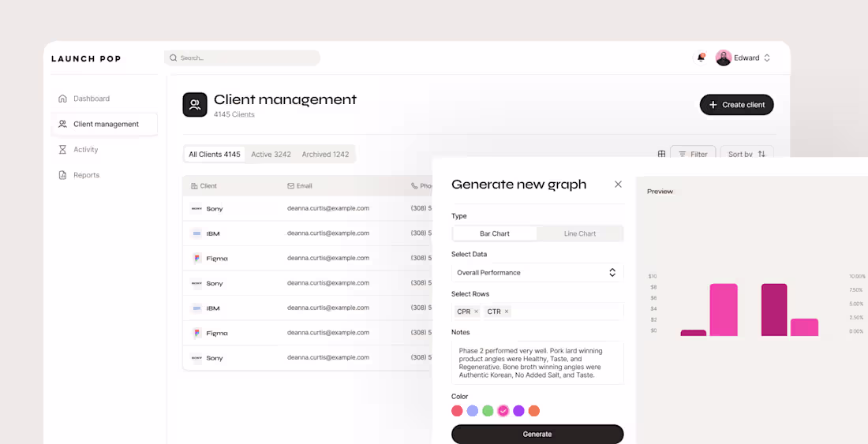This screenshot has width=868, height=444.
Task: Click the phone icon in the table header
Action: [414, 186]
